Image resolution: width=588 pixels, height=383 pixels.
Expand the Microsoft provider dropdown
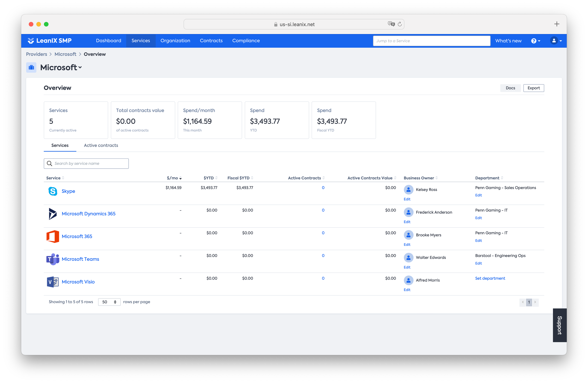click(80, 67)
